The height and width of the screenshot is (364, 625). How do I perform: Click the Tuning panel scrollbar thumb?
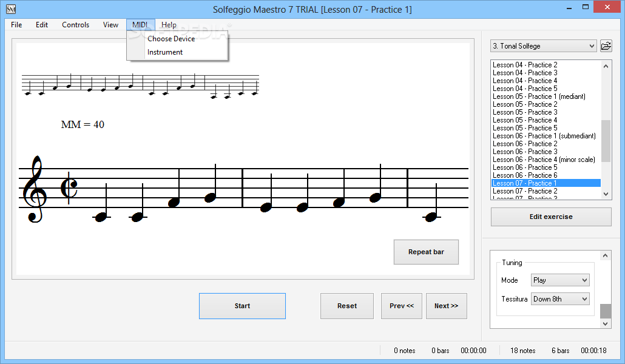(x=606, y=311)
